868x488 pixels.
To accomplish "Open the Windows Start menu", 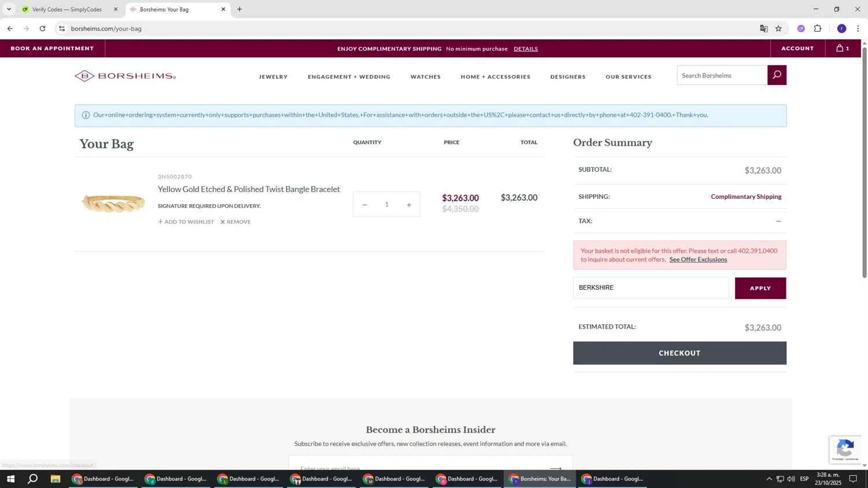I will (10, 479).
